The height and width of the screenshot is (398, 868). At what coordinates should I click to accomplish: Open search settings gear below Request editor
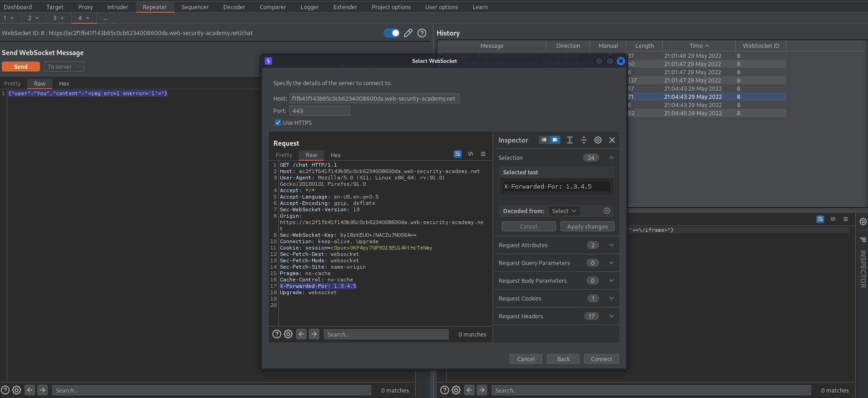click(x=288, y=334)
